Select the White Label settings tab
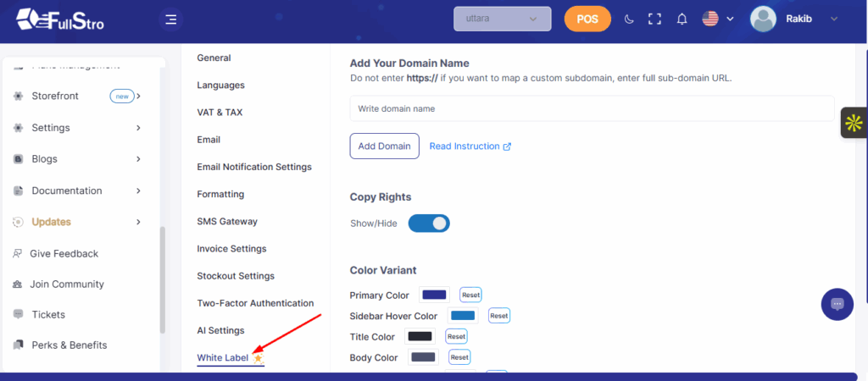Image resolution: width=868 pixels, height=381 pixels. [x=223, y=358]
